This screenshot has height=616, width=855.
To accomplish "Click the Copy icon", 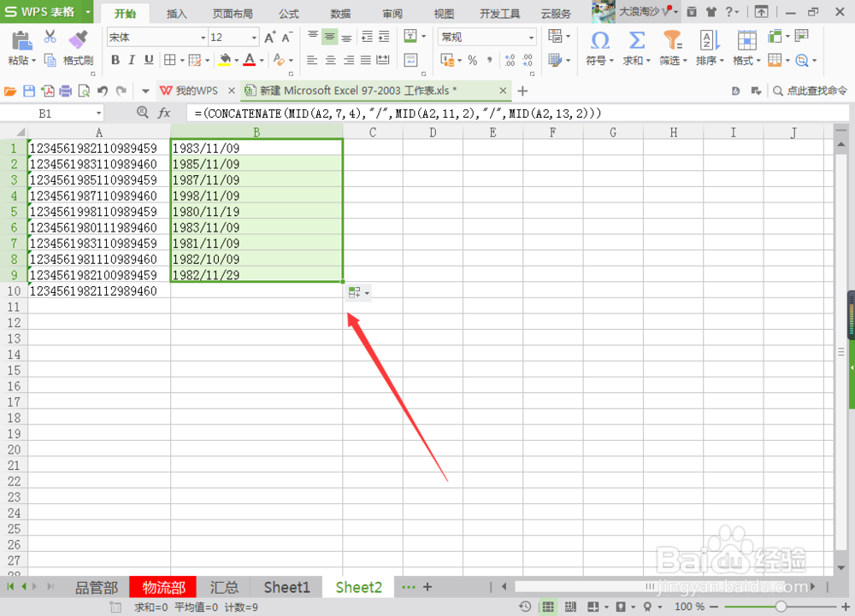I will 50,60.
